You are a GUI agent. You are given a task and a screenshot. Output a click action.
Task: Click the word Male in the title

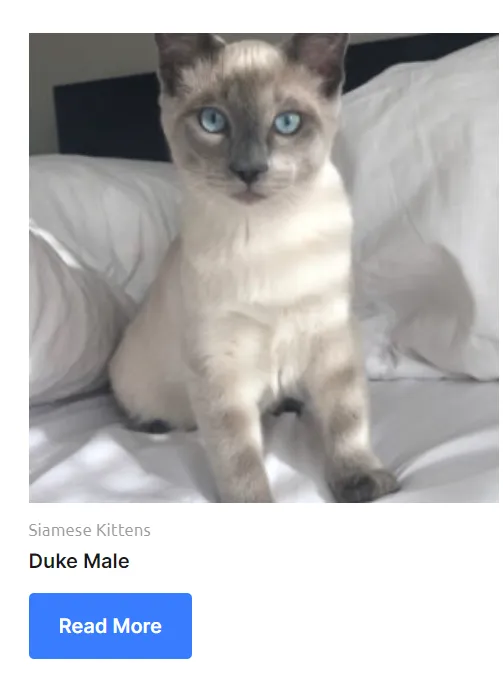[106, 561]
